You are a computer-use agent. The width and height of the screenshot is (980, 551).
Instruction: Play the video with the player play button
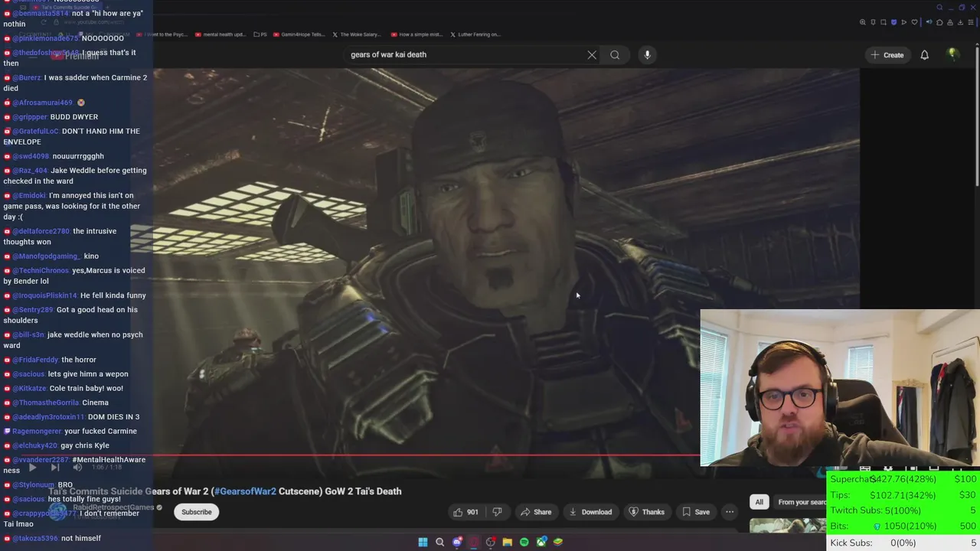[x=32, y=467]
